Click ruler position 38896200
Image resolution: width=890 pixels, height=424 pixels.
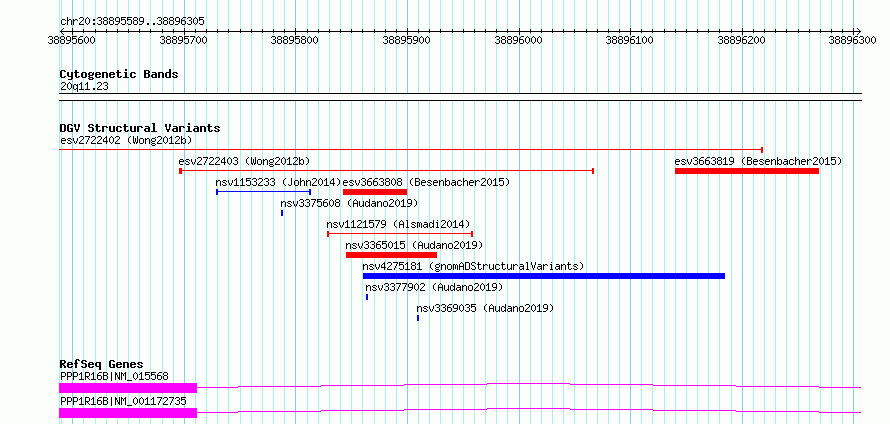[x=742, y=40]
